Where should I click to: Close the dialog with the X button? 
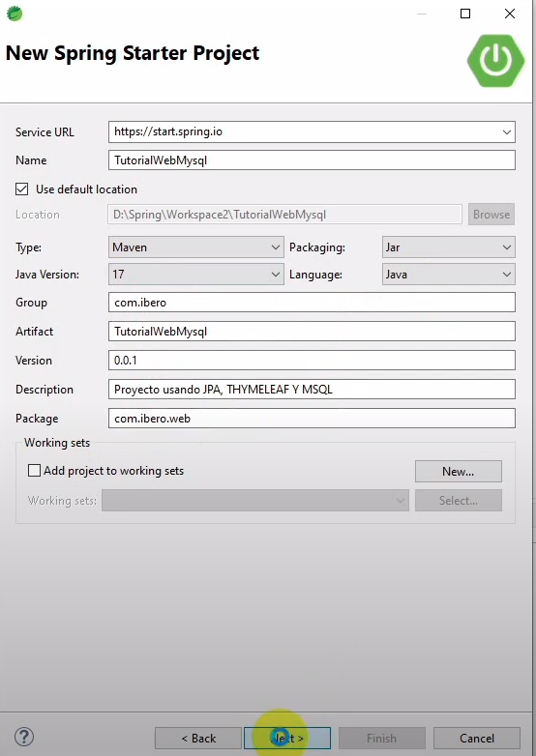point(510,14)
